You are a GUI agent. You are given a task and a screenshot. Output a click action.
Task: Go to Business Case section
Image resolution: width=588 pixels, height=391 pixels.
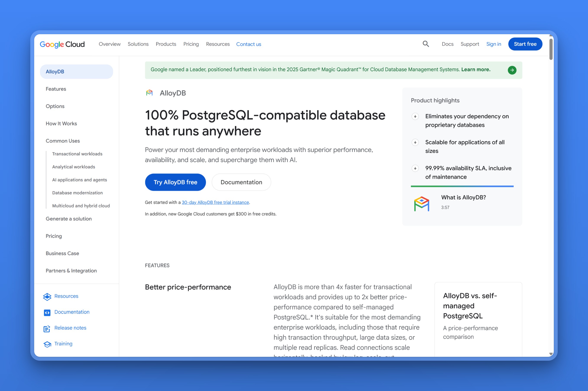point(62,253)
